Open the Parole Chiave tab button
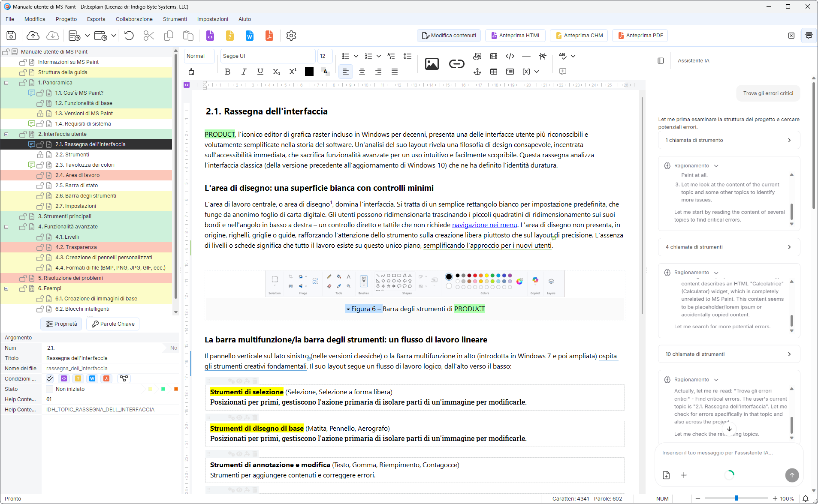 113,324
